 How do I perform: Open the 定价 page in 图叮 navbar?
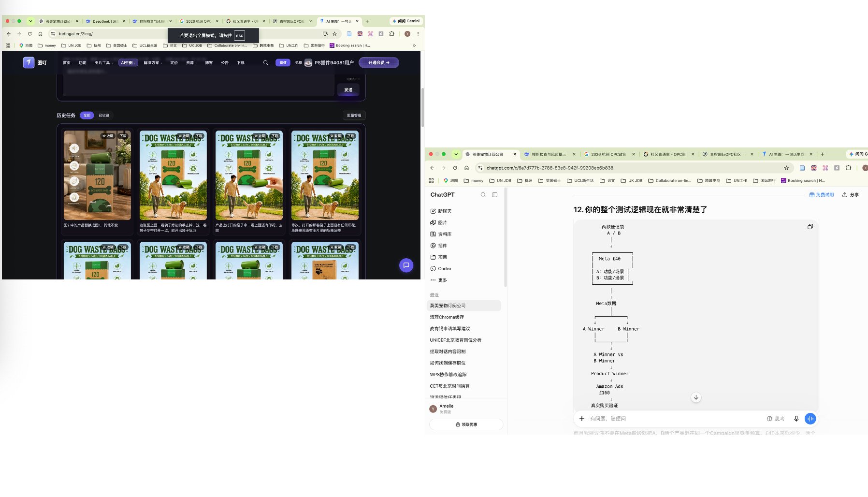coord(174,63)
